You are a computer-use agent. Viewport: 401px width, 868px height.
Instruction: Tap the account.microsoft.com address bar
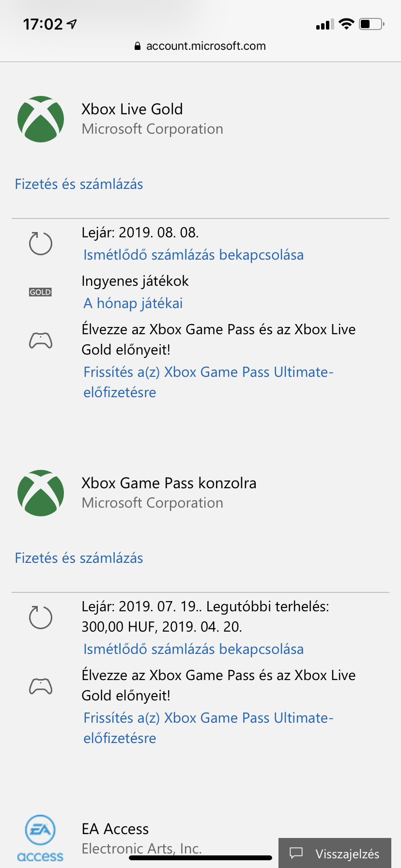(x=206, y=46)
